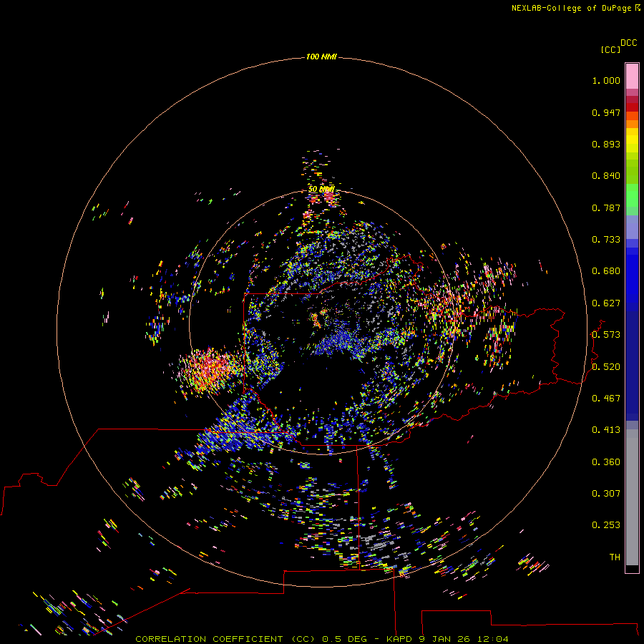Click the 0.520 legend value
Screen dimensions: 644x644
[606, 367]
